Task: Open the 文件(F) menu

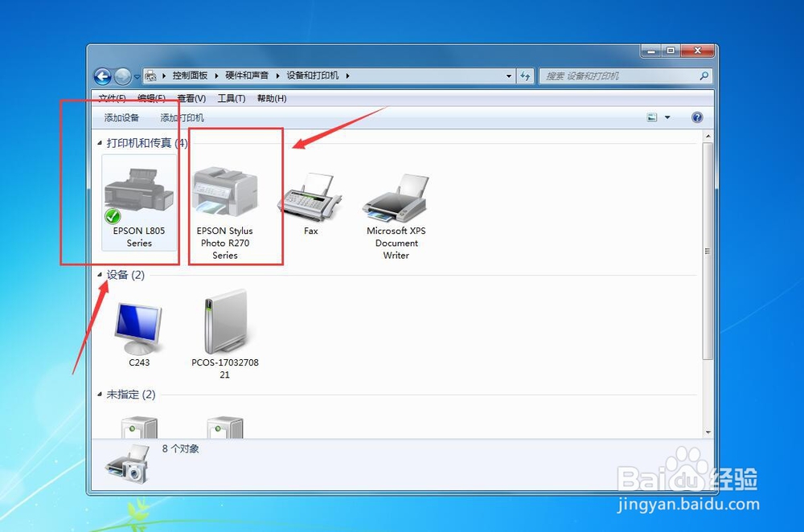Action: tap(112, 98)
